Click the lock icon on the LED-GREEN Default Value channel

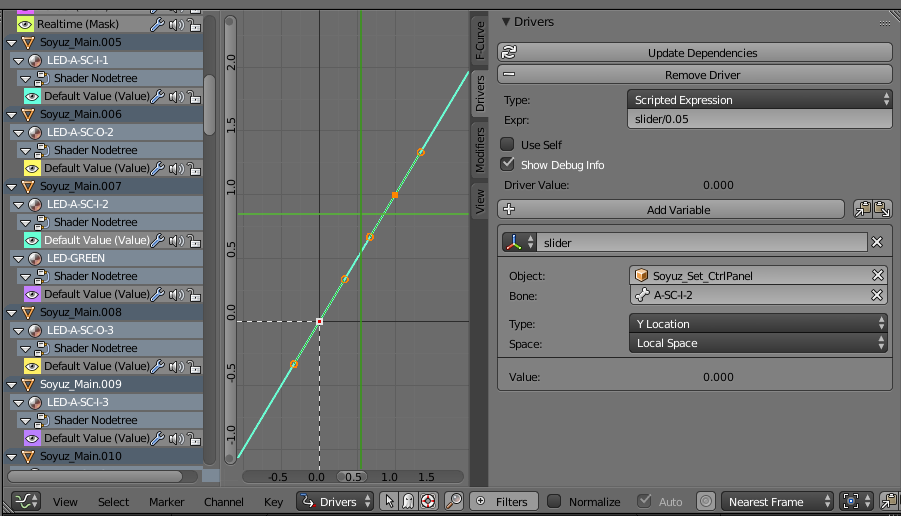click(x=193, y=294)
